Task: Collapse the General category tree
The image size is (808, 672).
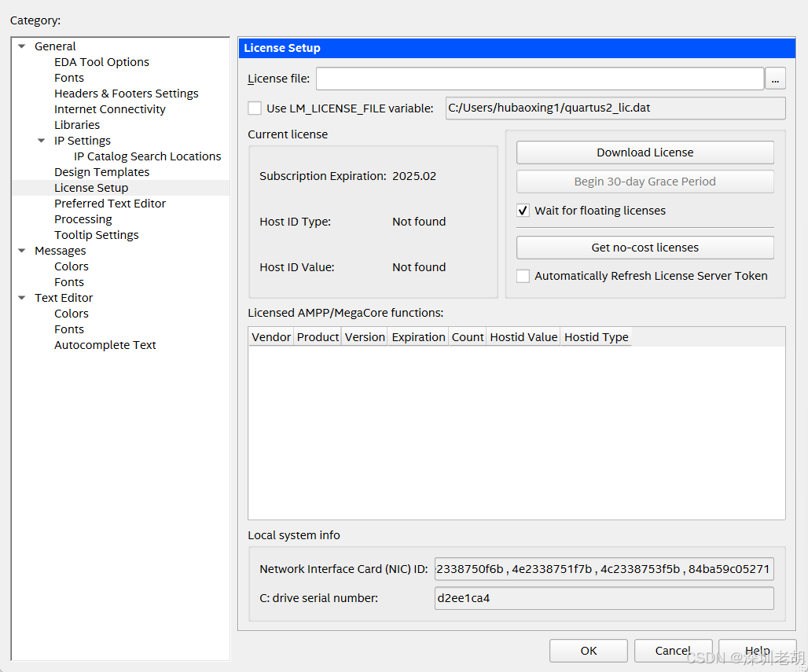Action: [x=21, y=46]
